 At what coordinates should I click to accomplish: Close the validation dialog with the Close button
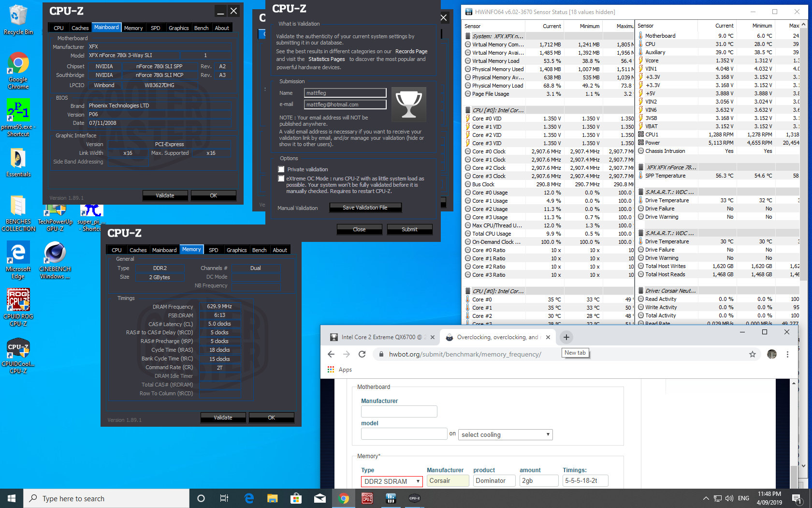coord(359,229)
